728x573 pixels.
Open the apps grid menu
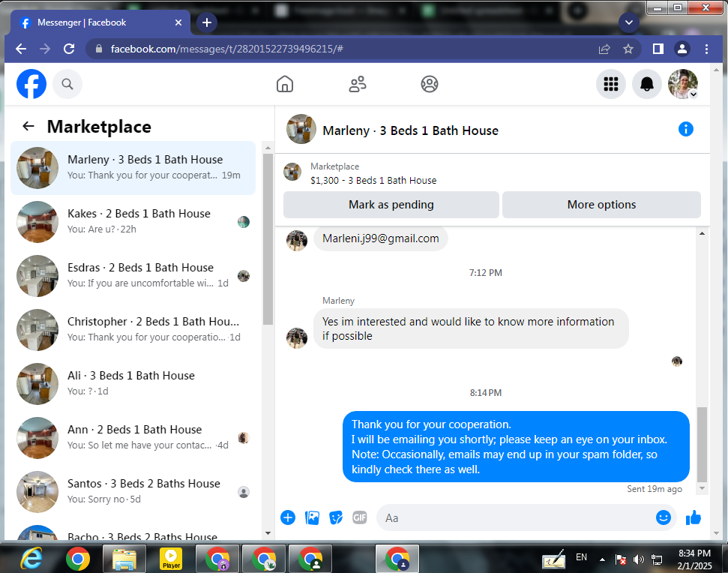tap(610, 84)
